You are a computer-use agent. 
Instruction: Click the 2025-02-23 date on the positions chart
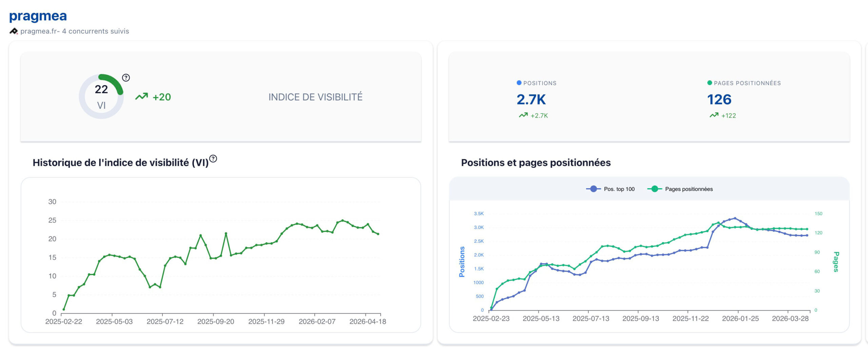coord(491,318)
